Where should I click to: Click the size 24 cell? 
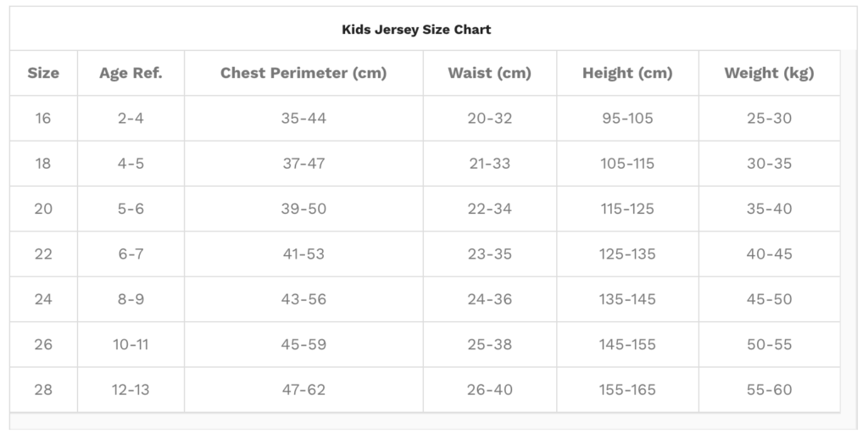coord(43,299)
